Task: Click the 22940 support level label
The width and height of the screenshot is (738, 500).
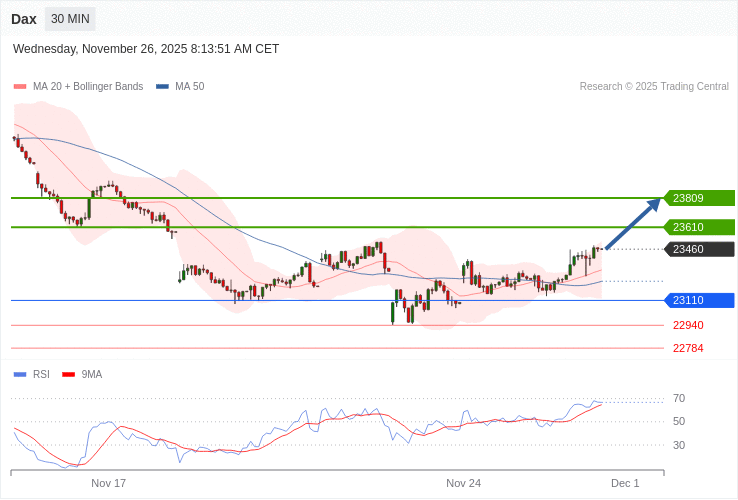Action: coord(688,325)
